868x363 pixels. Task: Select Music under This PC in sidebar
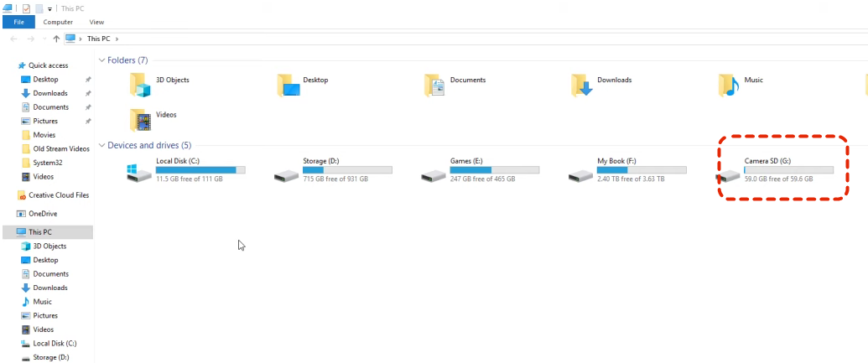coord(43,302)
